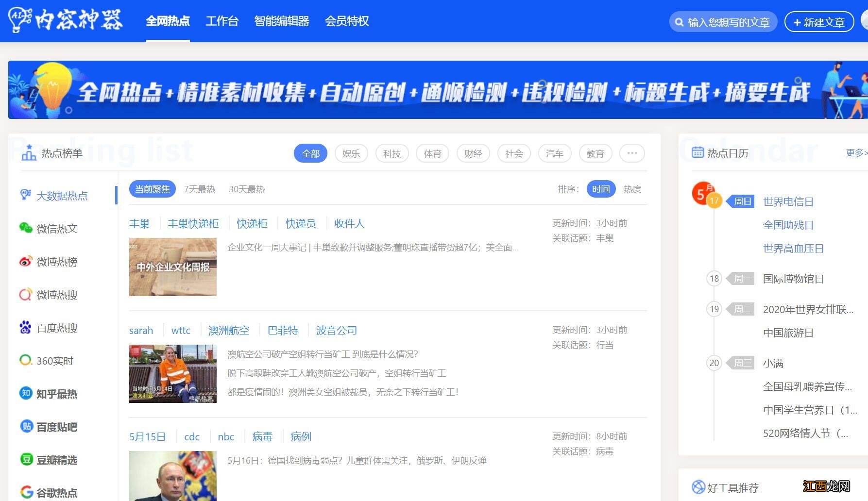
Task: Open the 智能编辑器 page
Action: point(282,21)
